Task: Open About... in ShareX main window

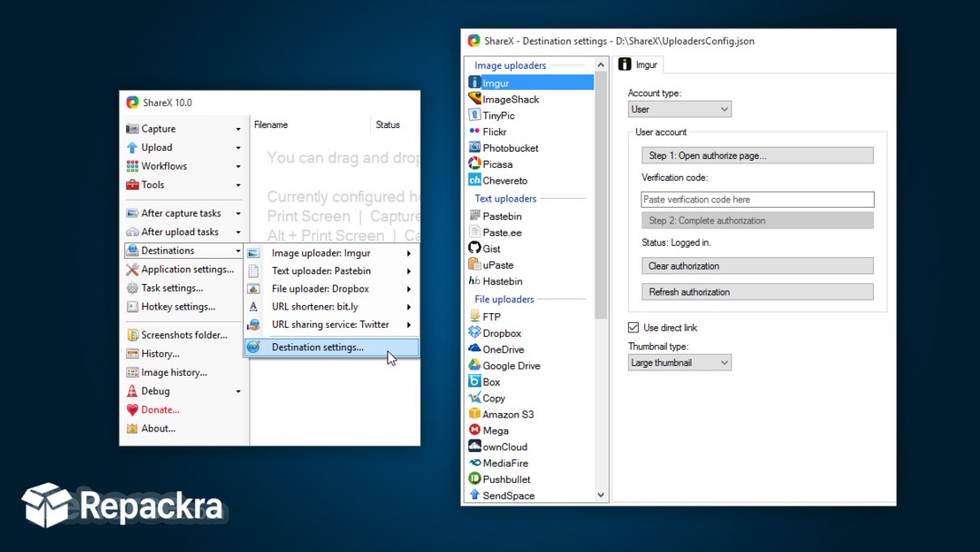Action: (x=183, y=429)
